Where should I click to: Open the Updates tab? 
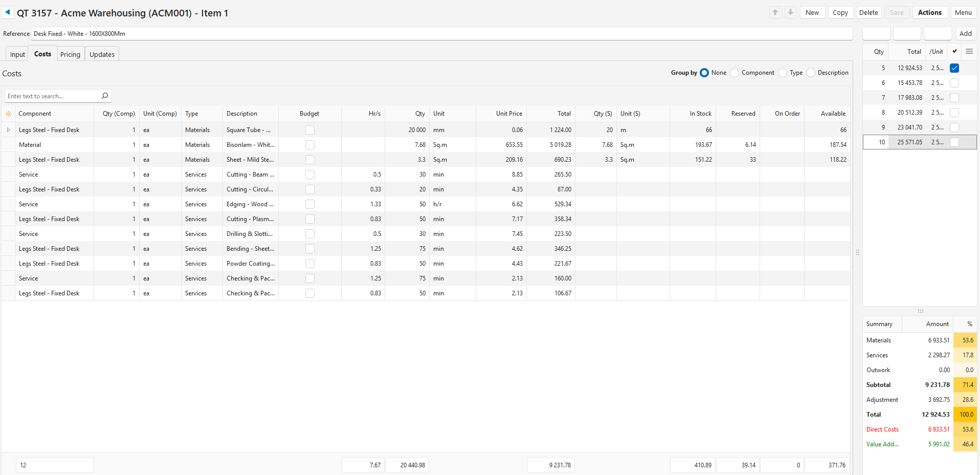point(102,54)
